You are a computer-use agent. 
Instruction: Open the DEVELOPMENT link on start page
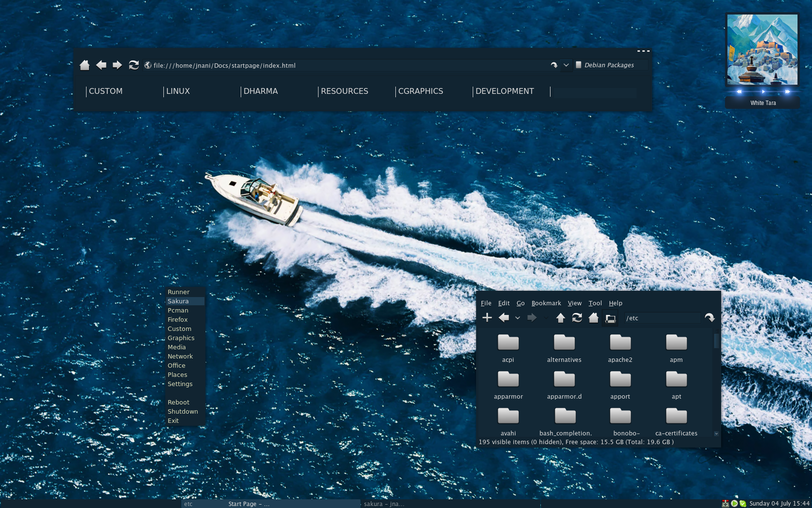pyautogui.click(x=505, y=91)
